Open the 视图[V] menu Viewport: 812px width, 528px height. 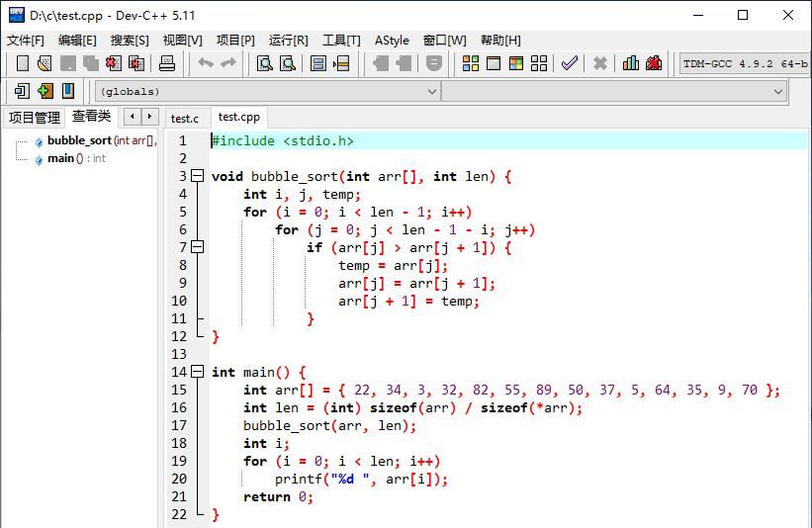pyautogui.click(x=182, y=41)
